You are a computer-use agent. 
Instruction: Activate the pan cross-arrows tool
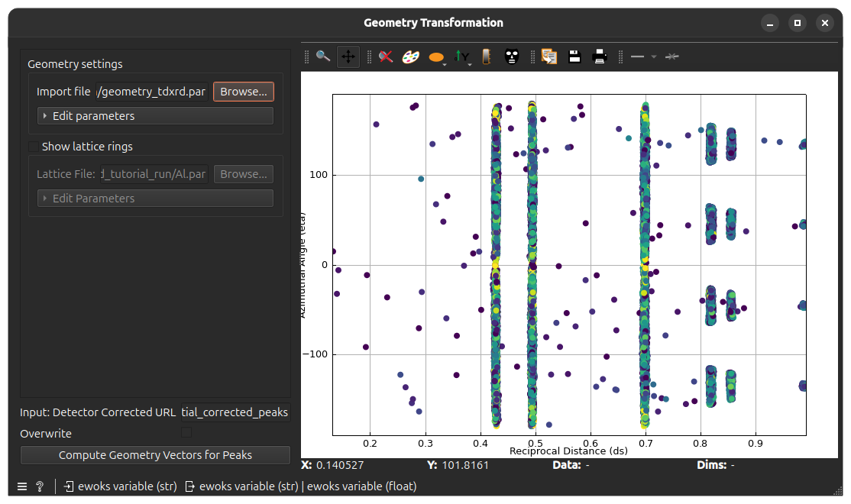[x=348, y=57]
